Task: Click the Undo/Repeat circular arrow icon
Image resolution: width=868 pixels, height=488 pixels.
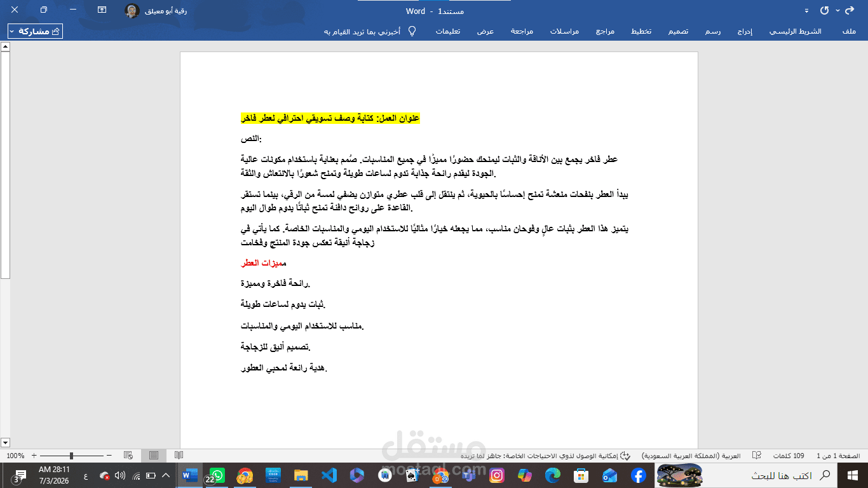Action: coord(825,11)
